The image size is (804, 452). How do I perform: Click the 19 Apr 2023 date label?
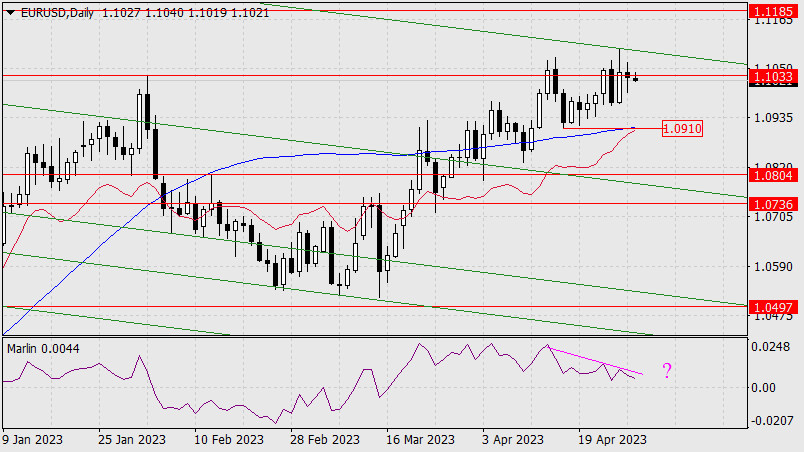click(x=612, y=440)
